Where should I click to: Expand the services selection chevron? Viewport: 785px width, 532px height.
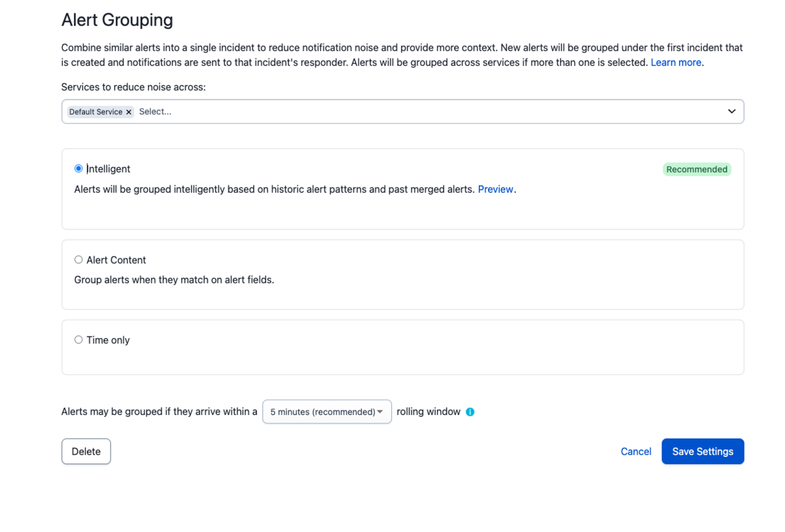(x=731, y=112)
